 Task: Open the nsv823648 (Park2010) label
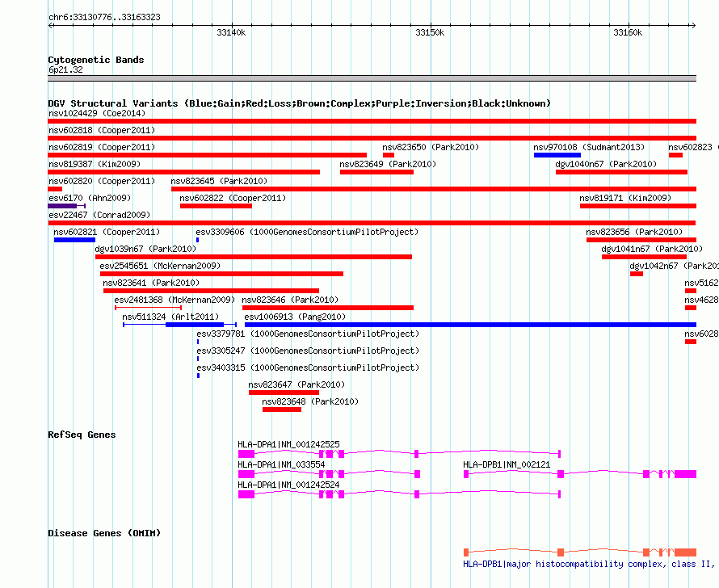310,401
